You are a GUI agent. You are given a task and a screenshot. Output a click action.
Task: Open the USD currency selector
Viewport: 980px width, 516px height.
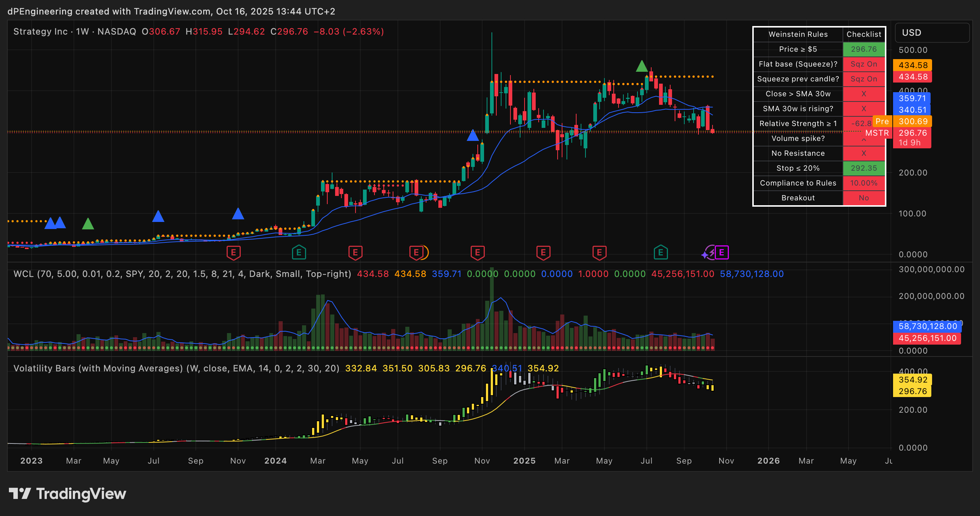(x=932, y=33)
